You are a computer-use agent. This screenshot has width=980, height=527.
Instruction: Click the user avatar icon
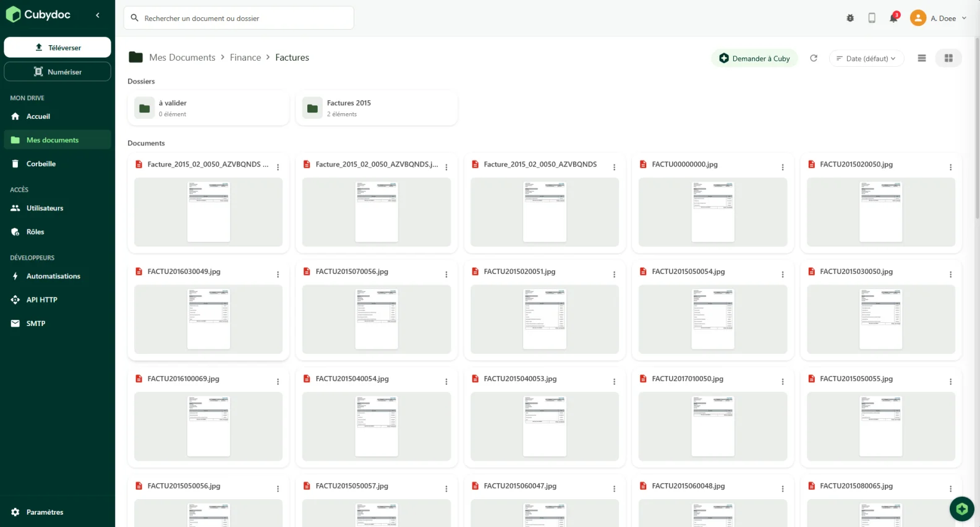pyautogui.click(x=918, y=18)
